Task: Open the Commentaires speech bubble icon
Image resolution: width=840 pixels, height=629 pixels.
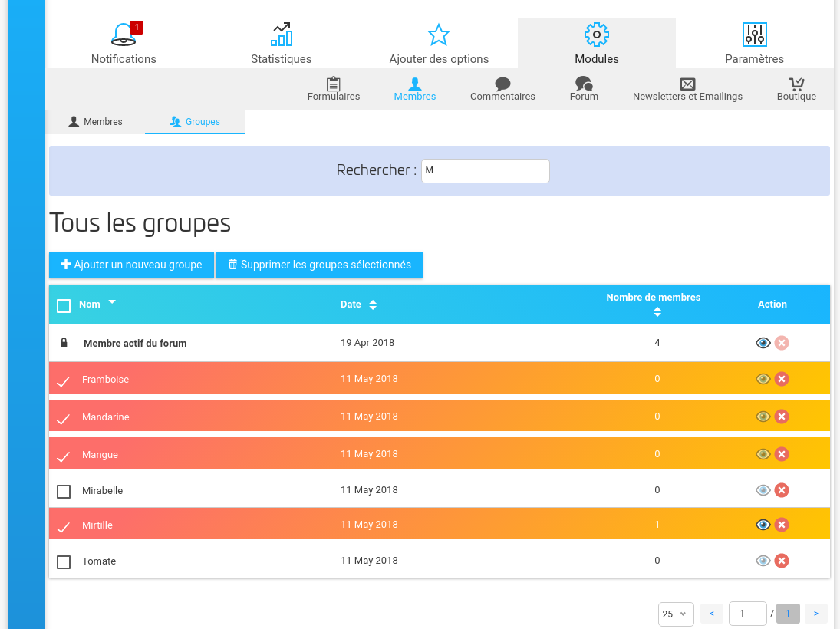Action: [502, 84]
